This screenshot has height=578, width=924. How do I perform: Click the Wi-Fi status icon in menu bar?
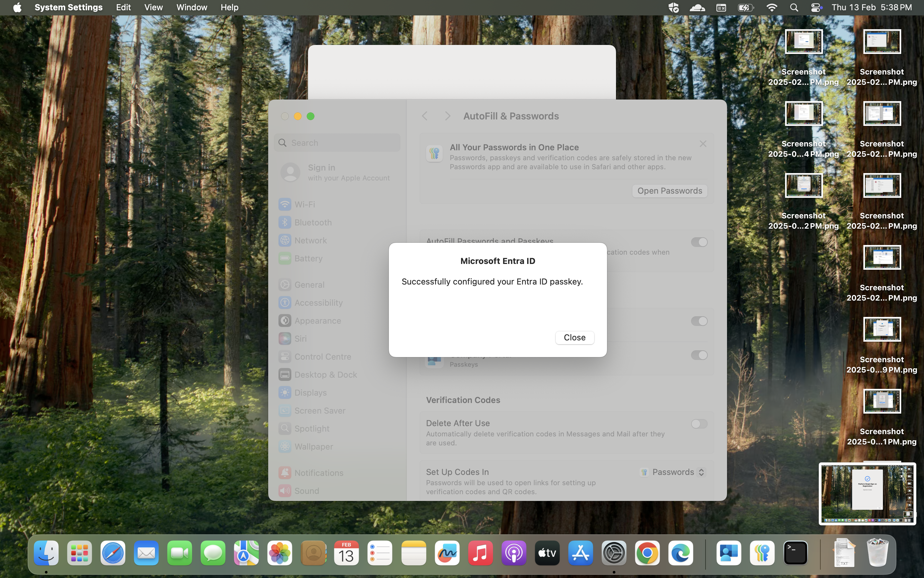coord(772,7)
